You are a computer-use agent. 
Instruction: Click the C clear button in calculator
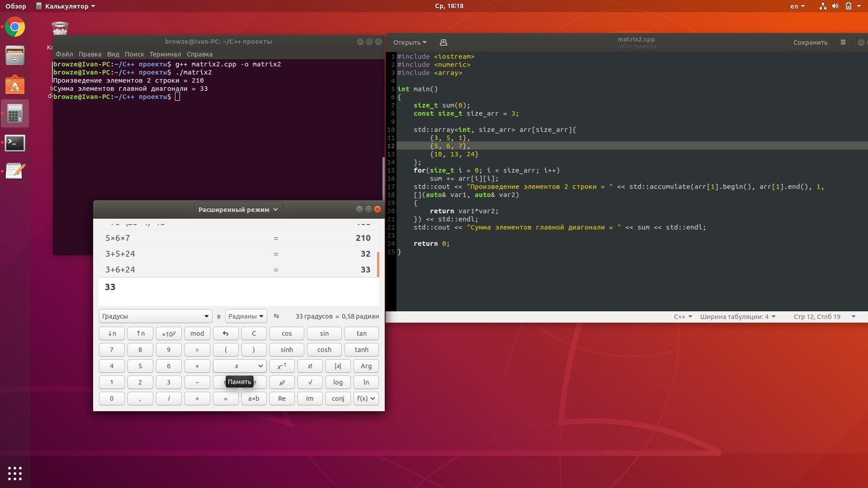tap(254, 333)
